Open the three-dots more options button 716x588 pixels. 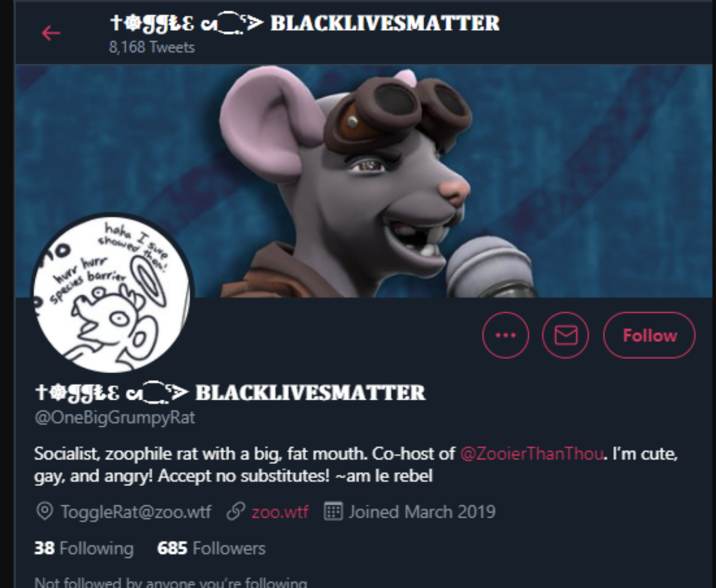[x=506, y=335]
